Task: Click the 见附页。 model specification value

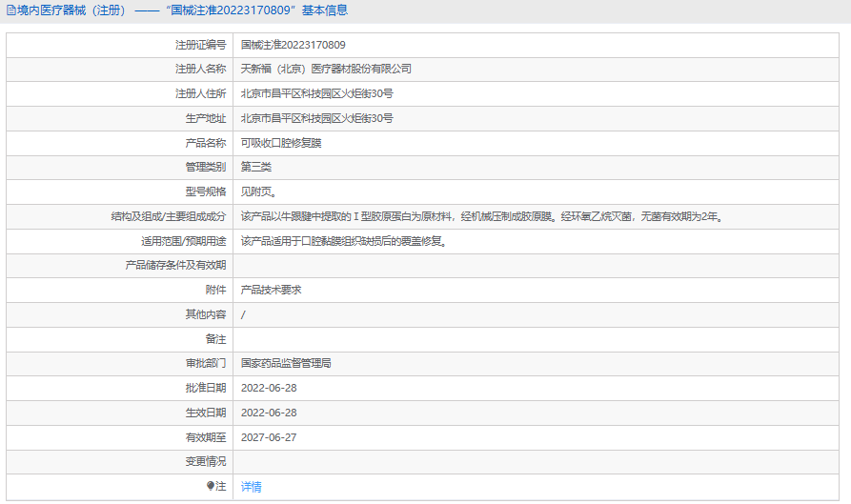Action: [259, 192]
